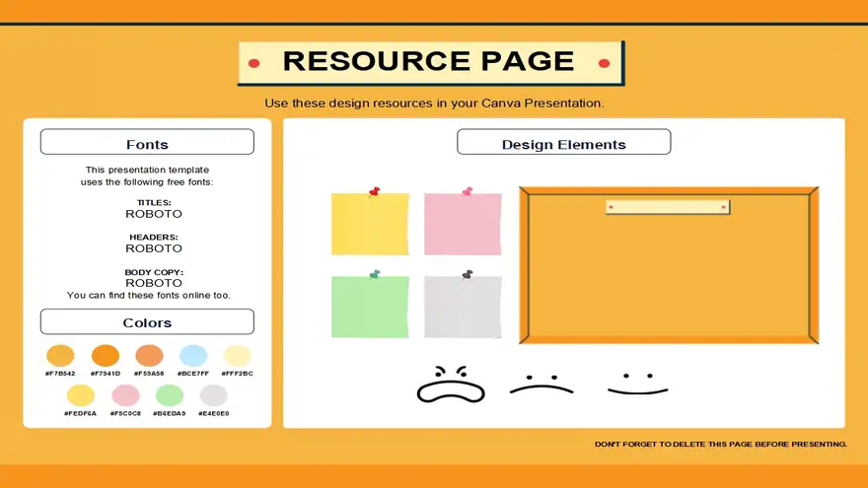Select the hex code text #F5C0C8
This screenshot has height=488, width=868.
coord(125,413)
